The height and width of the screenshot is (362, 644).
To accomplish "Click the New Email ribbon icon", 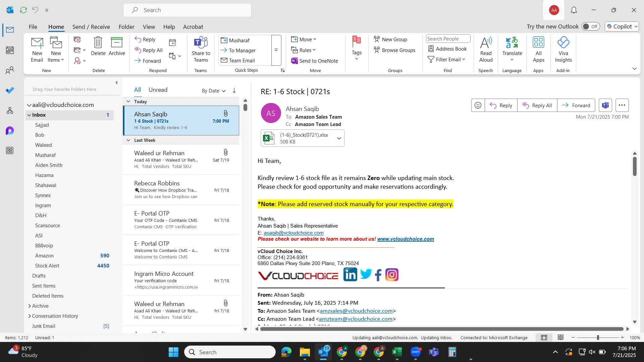I will pos(37,50).
